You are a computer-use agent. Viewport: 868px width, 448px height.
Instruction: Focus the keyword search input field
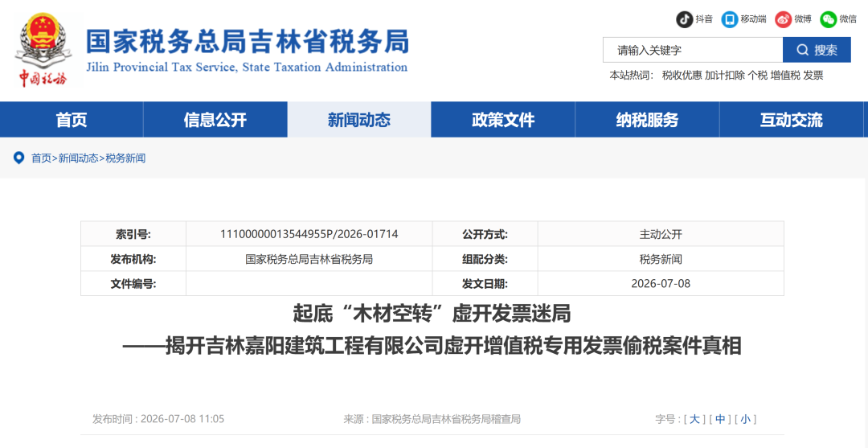coord(693,51)
